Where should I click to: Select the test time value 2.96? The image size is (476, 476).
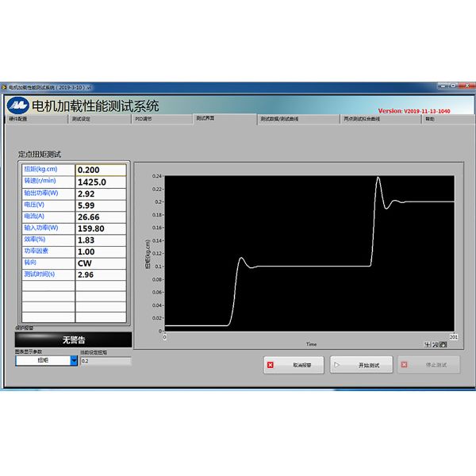pyautogui.click(x=101, y=274)
